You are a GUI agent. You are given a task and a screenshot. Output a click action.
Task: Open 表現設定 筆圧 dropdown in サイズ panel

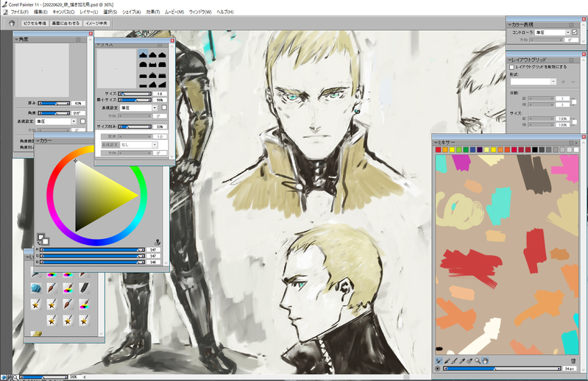pyautogui.click(x=139, y=107)
